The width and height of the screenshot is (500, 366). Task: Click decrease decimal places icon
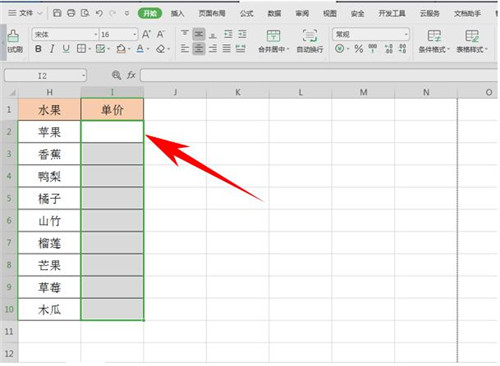click(403, 49)
